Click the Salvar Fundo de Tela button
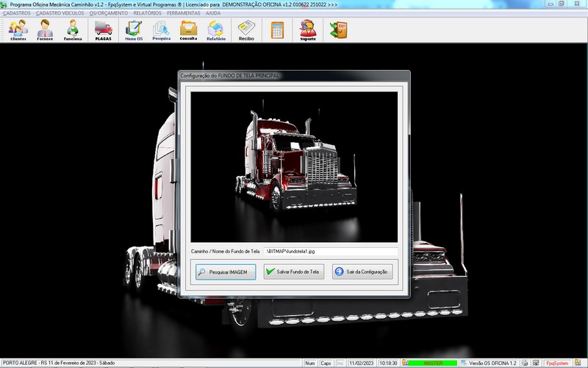588x368 pixels. click(293, 272)
